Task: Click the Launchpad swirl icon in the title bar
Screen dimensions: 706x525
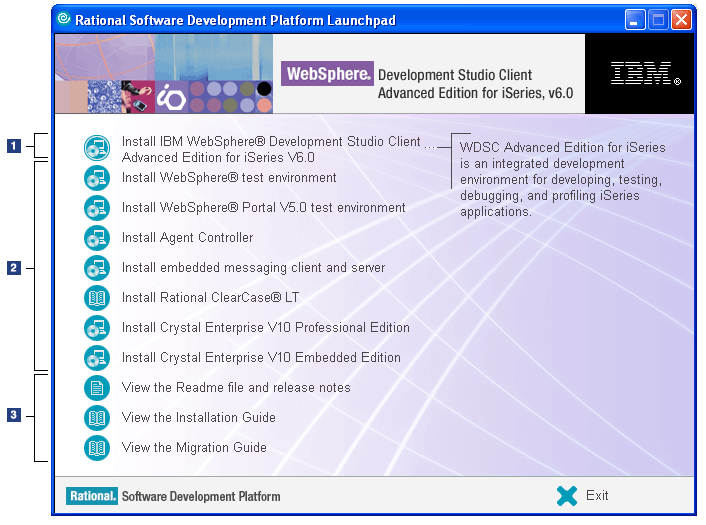Action: click(64, 18)
